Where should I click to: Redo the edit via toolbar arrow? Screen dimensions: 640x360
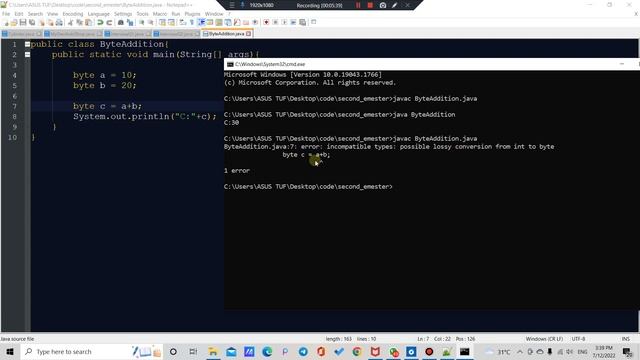(x=109, y=22)
